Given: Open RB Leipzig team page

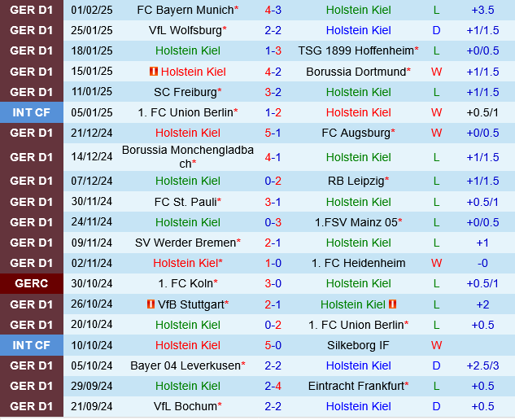Looking at the screenshot, I should click(x=356, y=181).
